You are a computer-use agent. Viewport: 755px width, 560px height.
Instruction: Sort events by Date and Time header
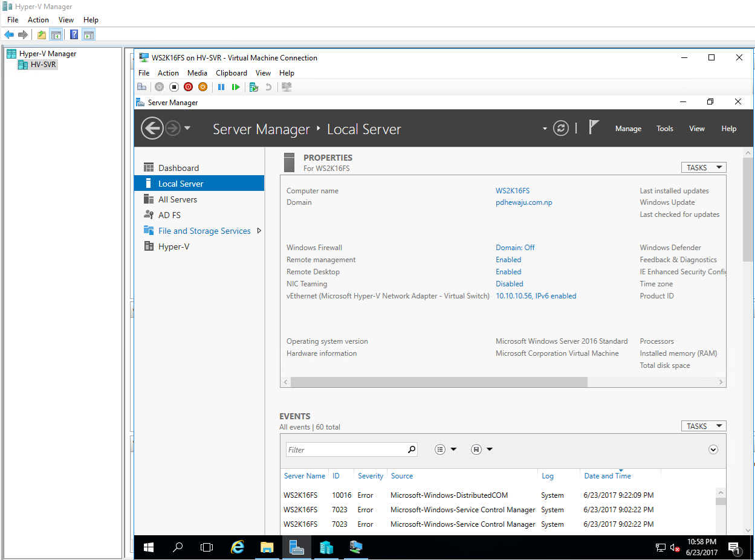[x=608, y=476]
